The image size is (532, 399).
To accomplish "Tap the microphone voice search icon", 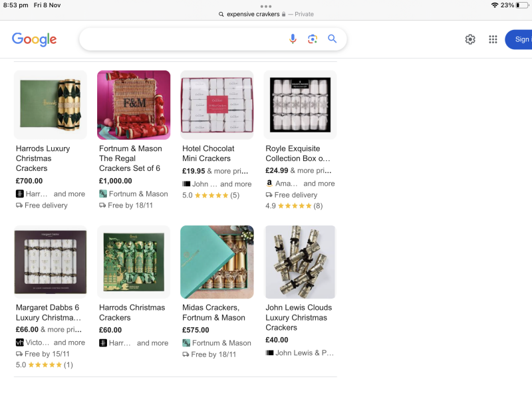I will point(293,39).
